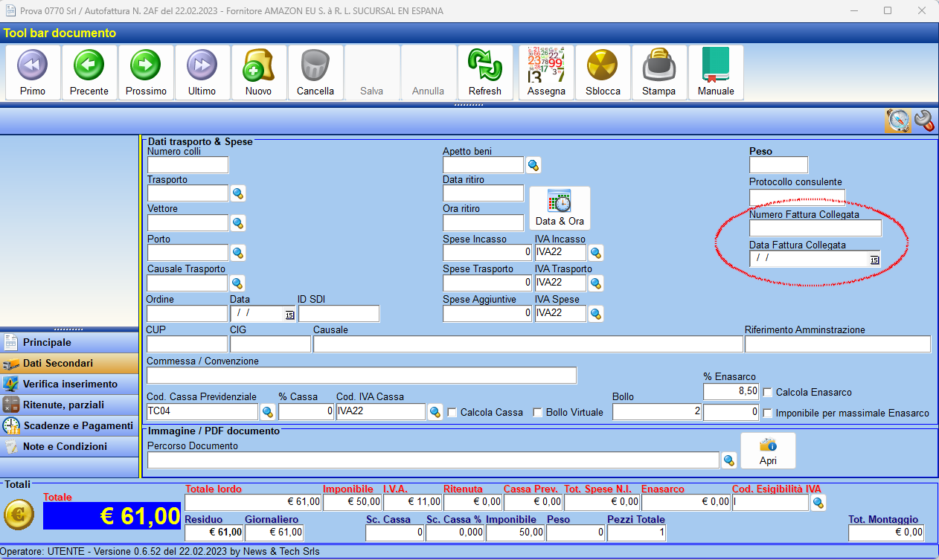This screenshot has height=560, width=939.
Task: Click the Precente previous-record arrow
Action: coord(89,72)
